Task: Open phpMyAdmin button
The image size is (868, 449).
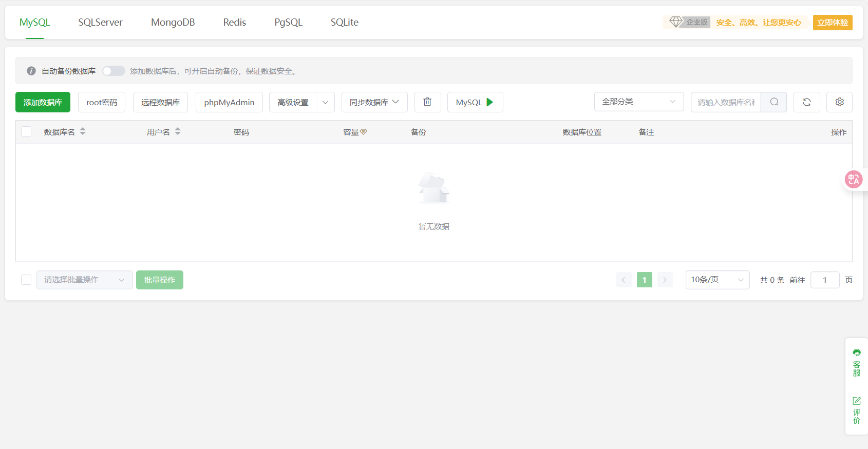Action: (x=229, y=102)
